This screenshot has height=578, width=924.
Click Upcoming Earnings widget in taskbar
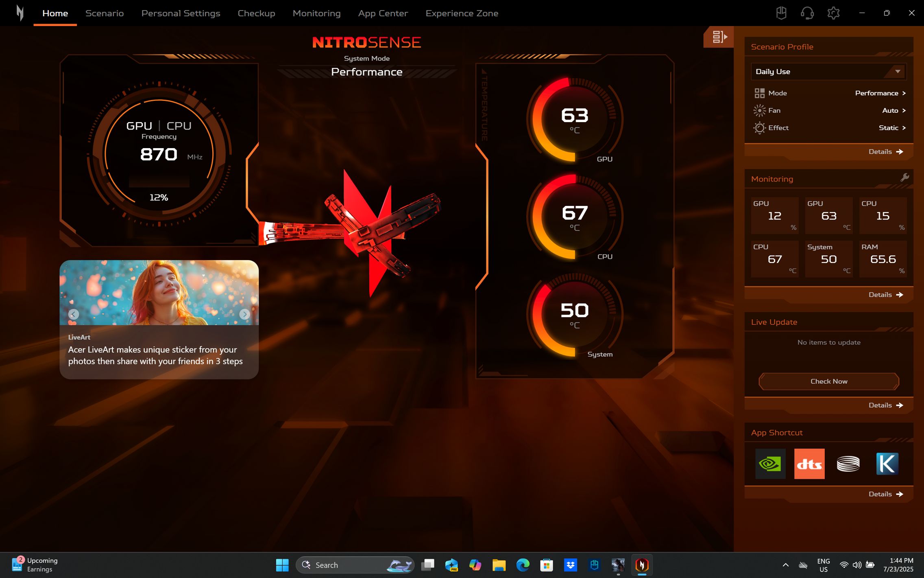point(35,565)
